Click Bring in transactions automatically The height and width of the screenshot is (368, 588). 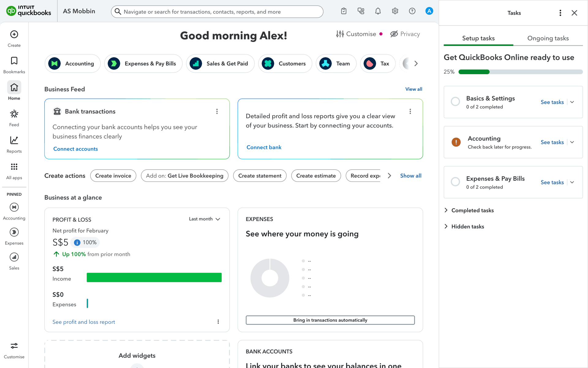click(330, 320)
